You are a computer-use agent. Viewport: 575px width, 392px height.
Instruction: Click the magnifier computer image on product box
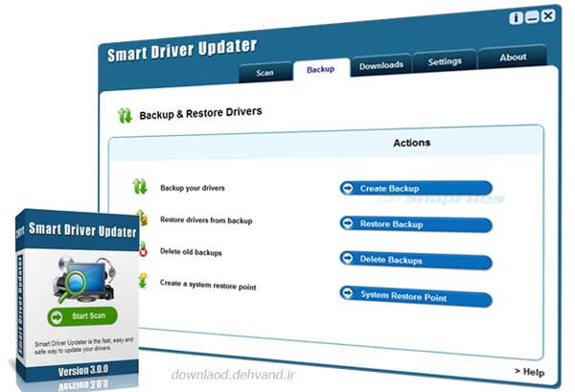[84, 280]
